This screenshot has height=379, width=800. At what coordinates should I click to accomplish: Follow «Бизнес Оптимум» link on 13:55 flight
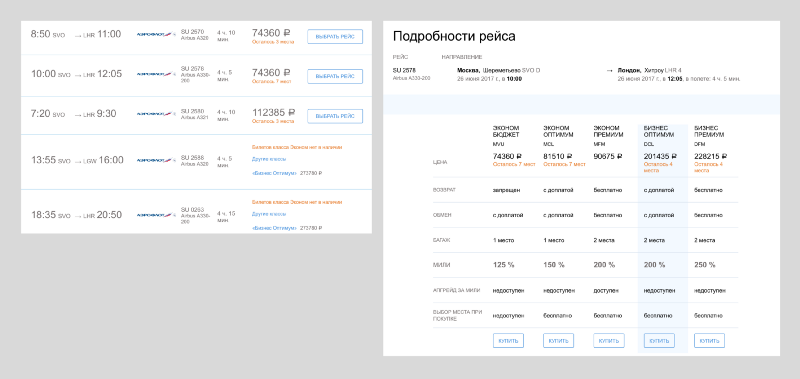tap(274, 173)
